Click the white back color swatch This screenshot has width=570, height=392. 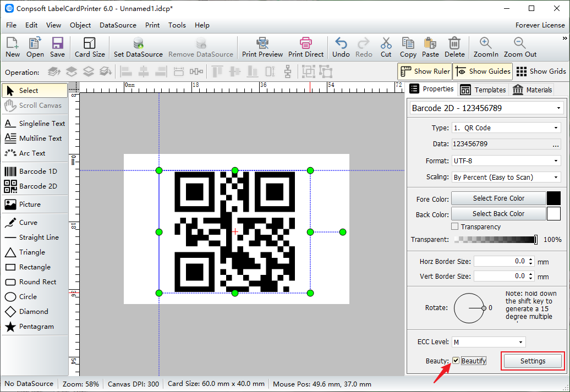click(x=553, y=214)
